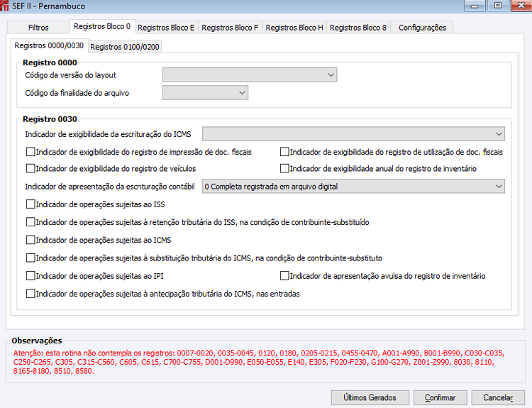The height and width of the screenshot is (408, 532).
Task: Select the Registros 0000/0030 subtab
Action: tap(49, 45)
